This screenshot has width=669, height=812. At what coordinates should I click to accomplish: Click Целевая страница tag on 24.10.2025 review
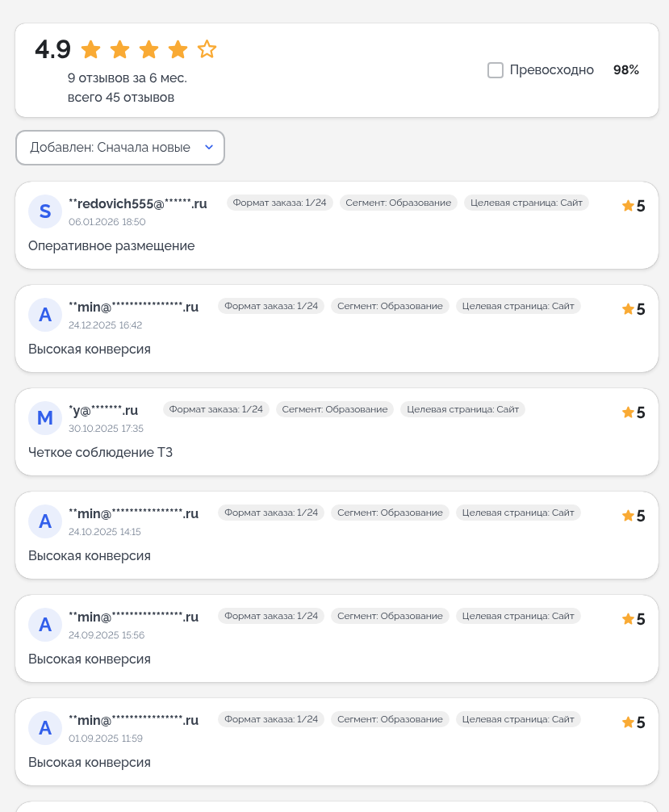[x=517, y=513]
